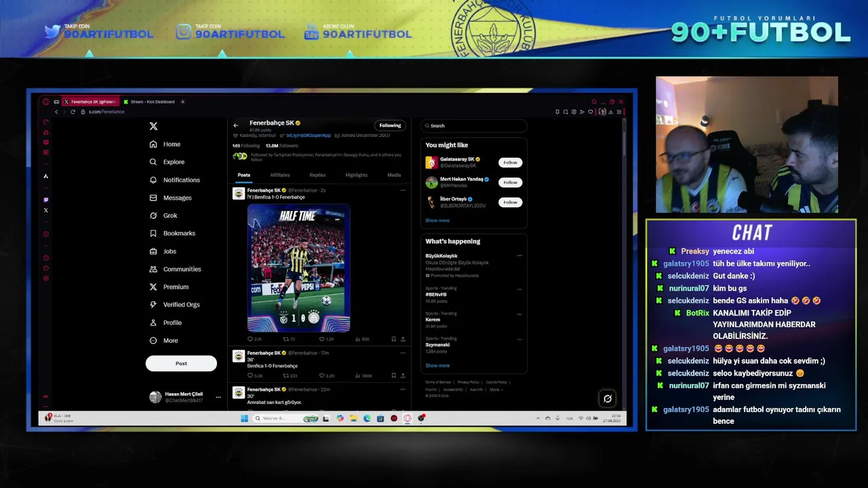Image resolution: width=868 pixels, height=488 pixels.
Task: Select the Stream - Kick Dashboard browser tab
Action: pyautogui.click(x=149, y=102)
